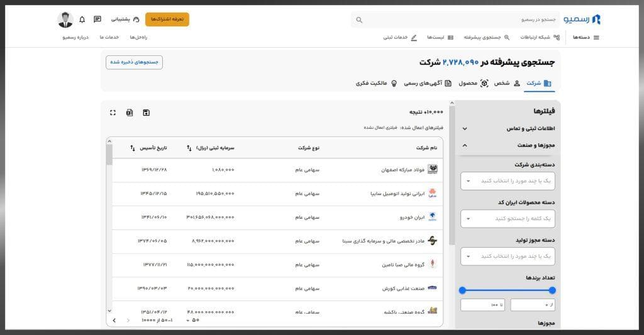Click the Rasmio logo in the header
644x335 pixels.
point(582,19)
